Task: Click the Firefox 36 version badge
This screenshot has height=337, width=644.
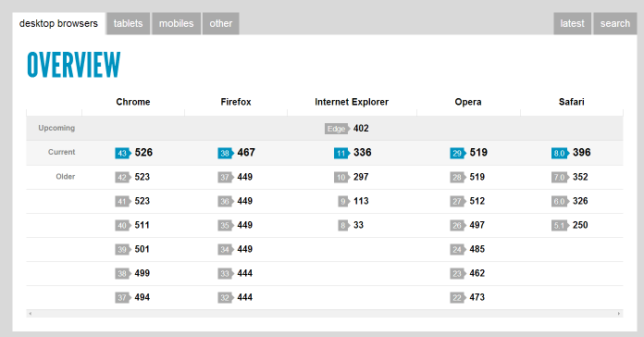Action: coord(226,202)
